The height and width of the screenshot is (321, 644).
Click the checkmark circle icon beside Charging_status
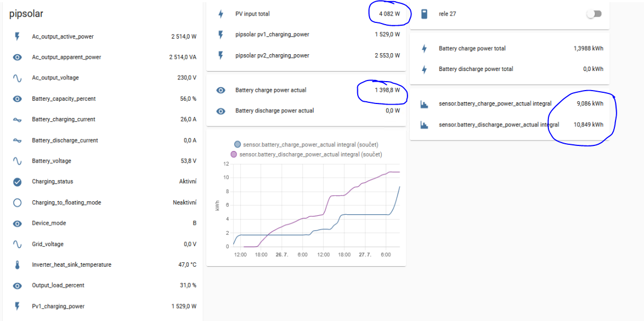pos(17,182)
